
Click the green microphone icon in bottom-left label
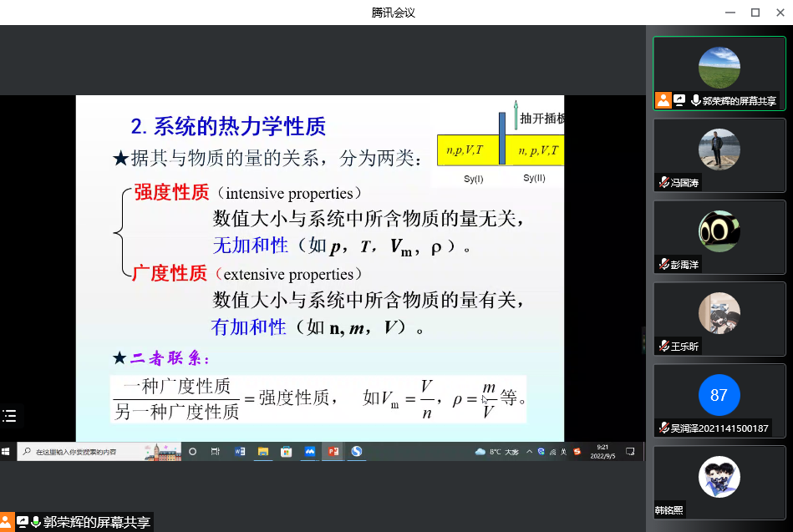[x=36, y=522]
